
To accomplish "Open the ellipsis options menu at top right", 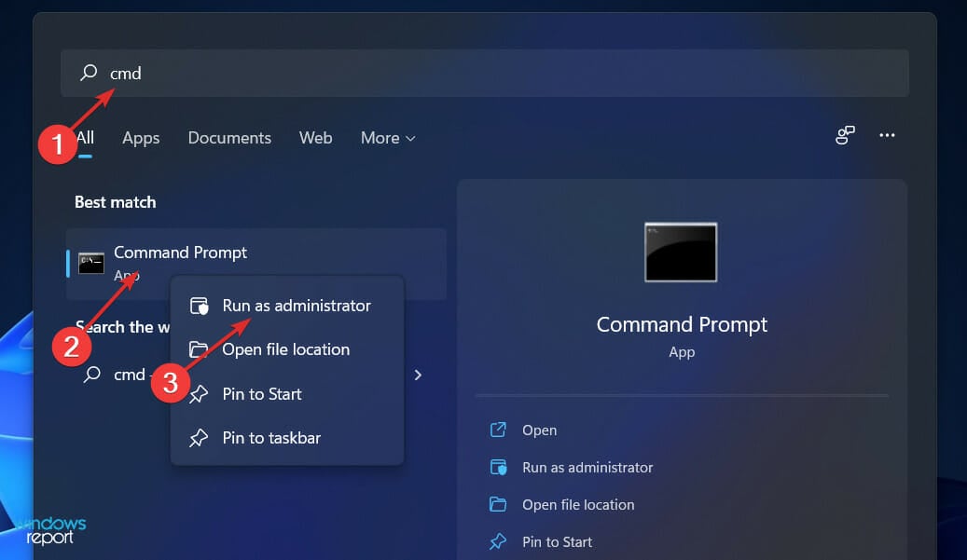I will tap(887, 135).
